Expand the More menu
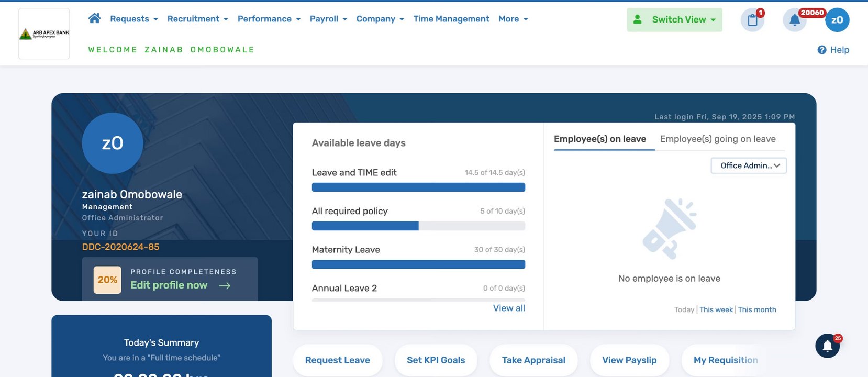868x377 pixels. (x=513, y=19)
